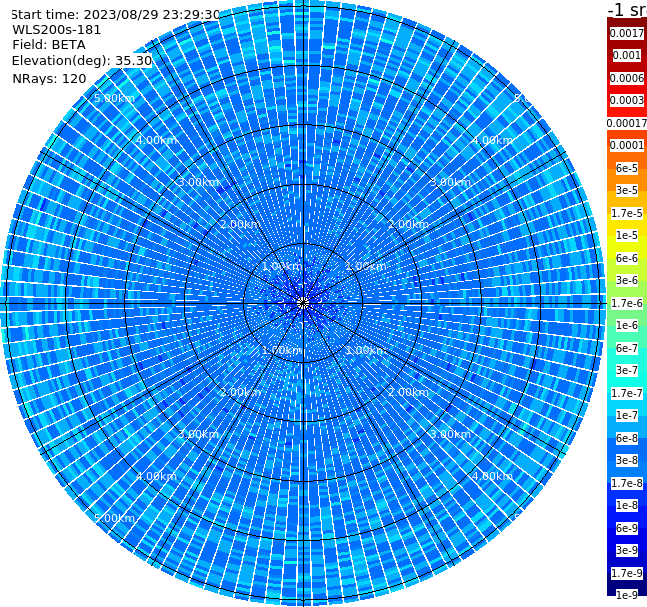This screenshot has height=607, width=647.
Task: Select the 1e-9 bottom colorbar label
Action: coord(627,595)
